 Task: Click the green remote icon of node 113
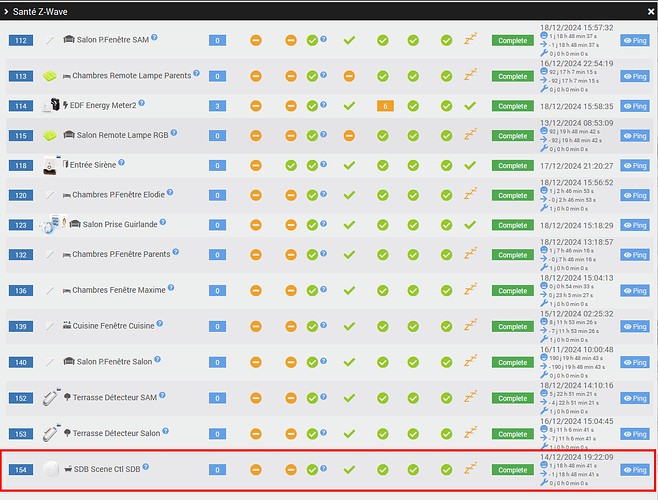(x=50, y=76)
